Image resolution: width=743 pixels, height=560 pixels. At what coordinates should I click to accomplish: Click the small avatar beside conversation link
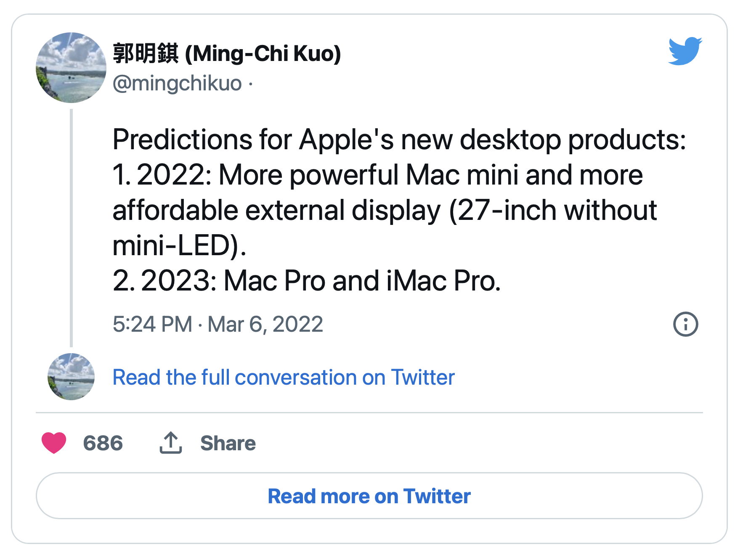tap(71, 376)
